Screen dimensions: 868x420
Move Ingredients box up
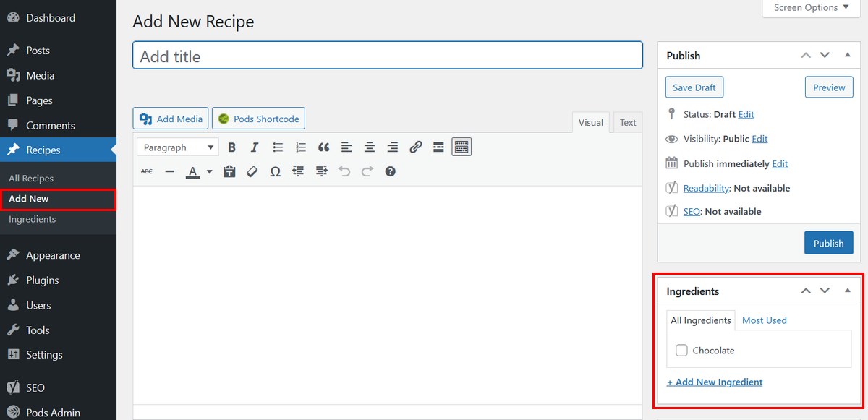pos(806,291)
